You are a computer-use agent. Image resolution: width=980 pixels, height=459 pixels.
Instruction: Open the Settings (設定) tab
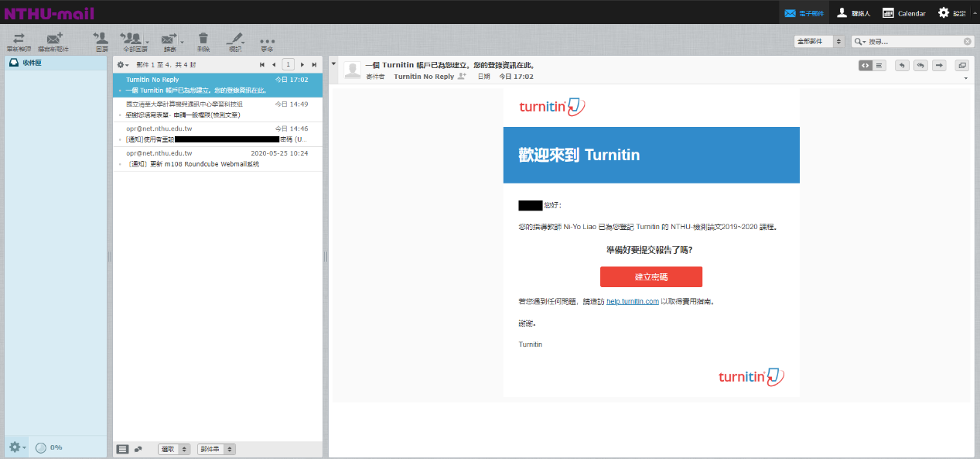point(951,13)
